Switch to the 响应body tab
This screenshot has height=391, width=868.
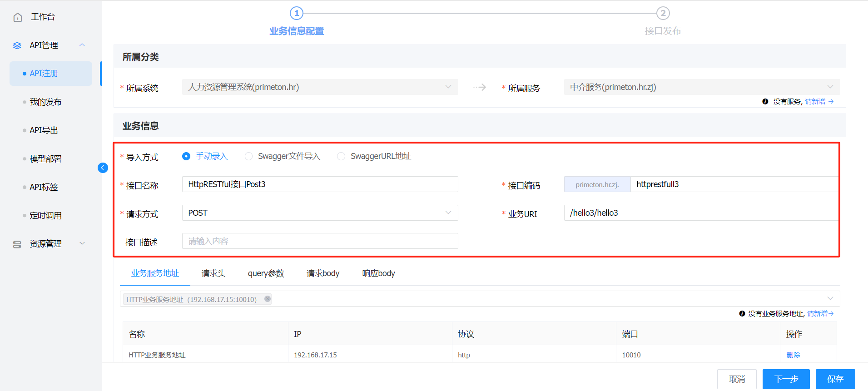[x=378, y=273]
